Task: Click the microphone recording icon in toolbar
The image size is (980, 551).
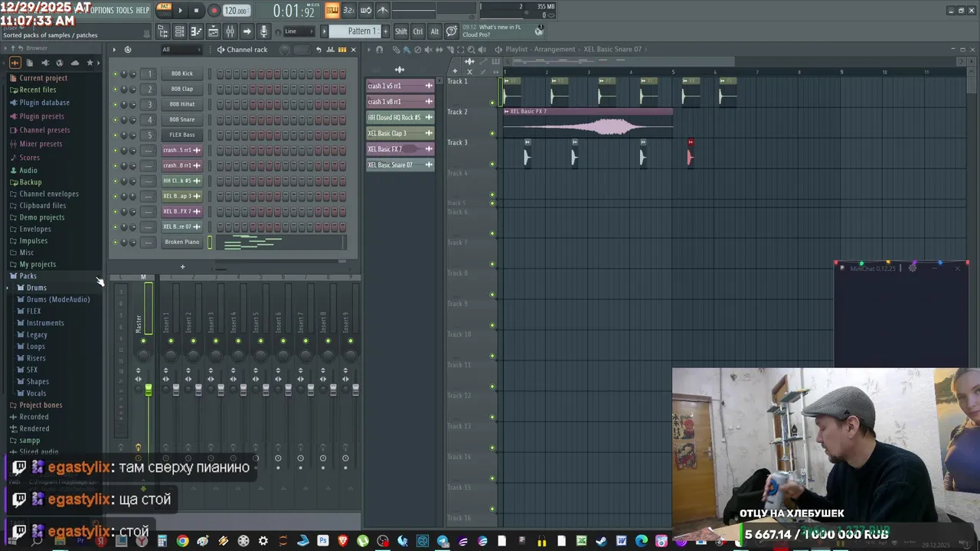Action: point(264,31)
